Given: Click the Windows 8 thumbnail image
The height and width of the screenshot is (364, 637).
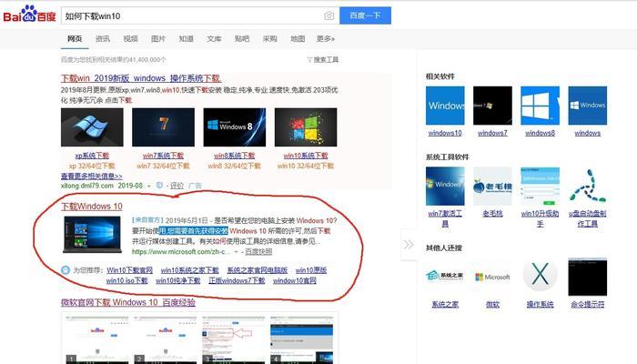Looking at the screenshot, I should point(235,127).
